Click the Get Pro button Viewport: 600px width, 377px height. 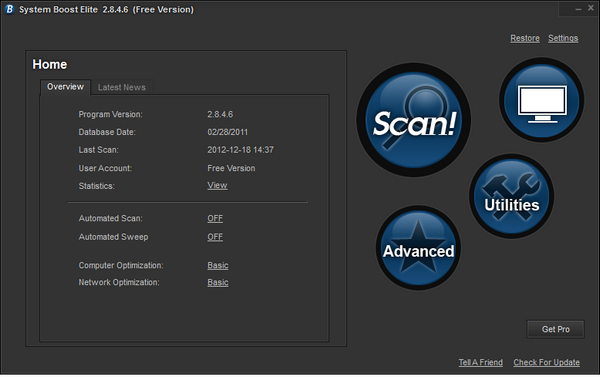(555, 329)
